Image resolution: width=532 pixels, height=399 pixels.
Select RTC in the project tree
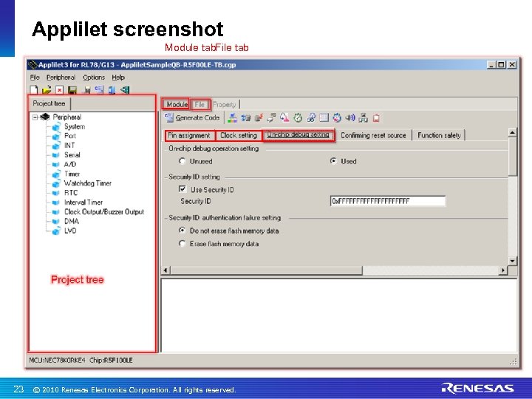tap(71, 193)
